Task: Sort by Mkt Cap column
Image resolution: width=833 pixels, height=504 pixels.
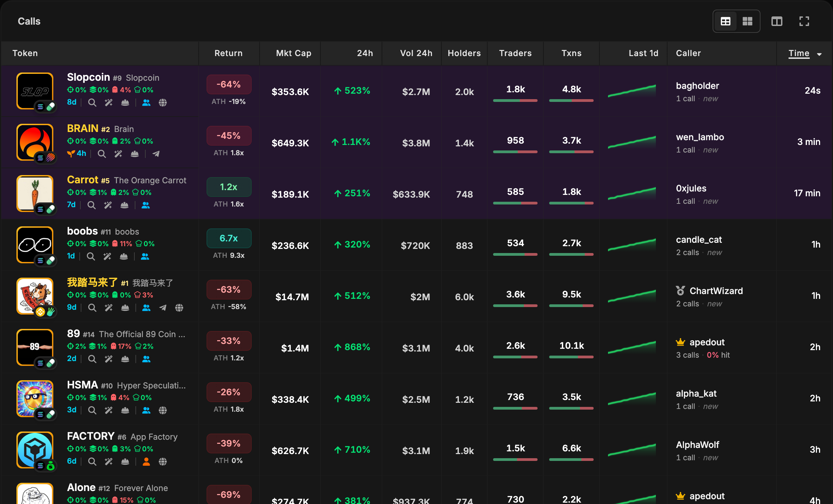Action: [293, 53]
